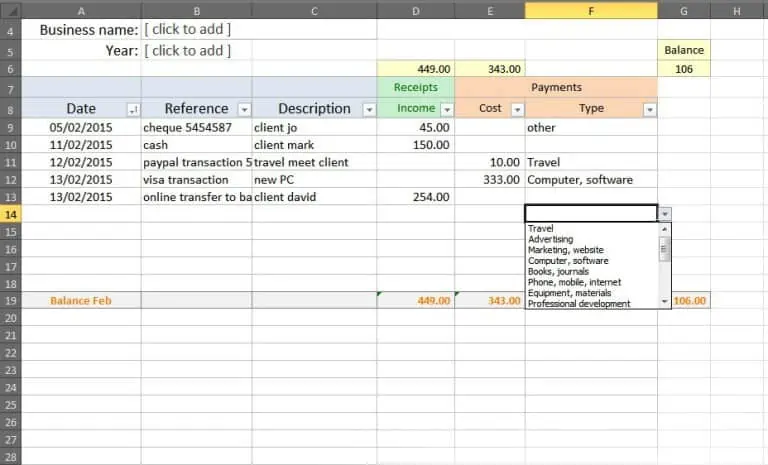768x465 pixels.
Task: Select date cell 11/02/2015
Action: tap(81, 145)
